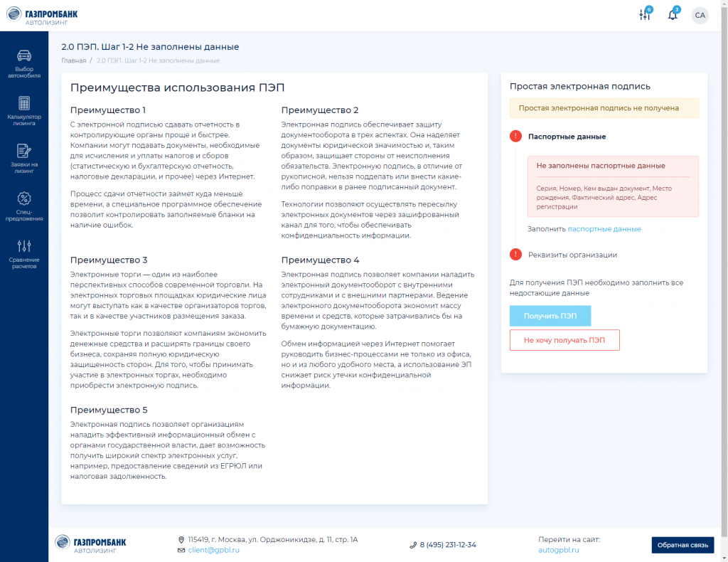Open the Обратная связь feedback button
This screenshot has width=728, height=562.
[682, 545]
